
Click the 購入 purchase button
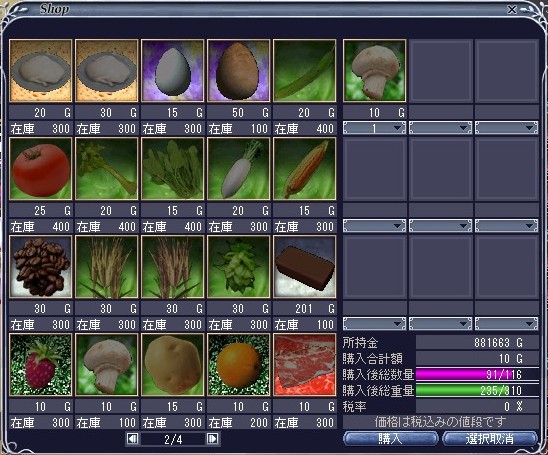point(390,438)
